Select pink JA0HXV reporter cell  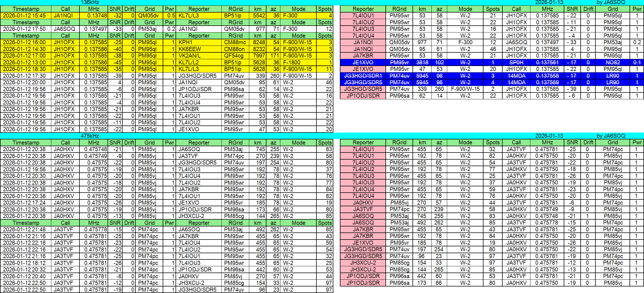tap(363, 203)
